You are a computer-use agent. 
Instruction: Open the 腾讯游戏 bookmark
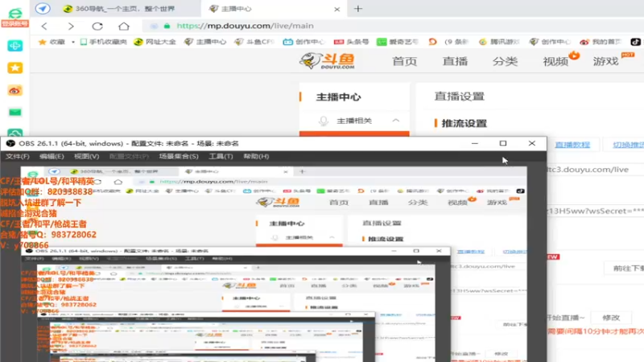click(499, 42)
